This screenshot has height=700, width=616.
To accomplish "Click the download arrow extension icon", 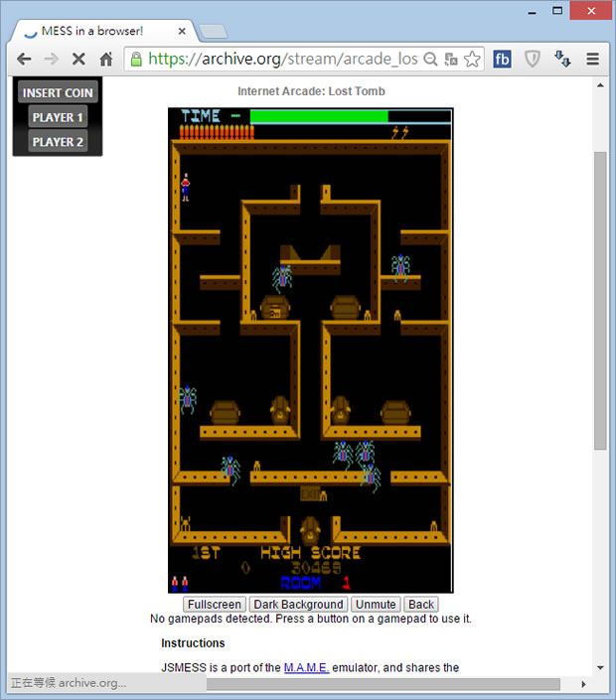I will [x=562, y=60].
